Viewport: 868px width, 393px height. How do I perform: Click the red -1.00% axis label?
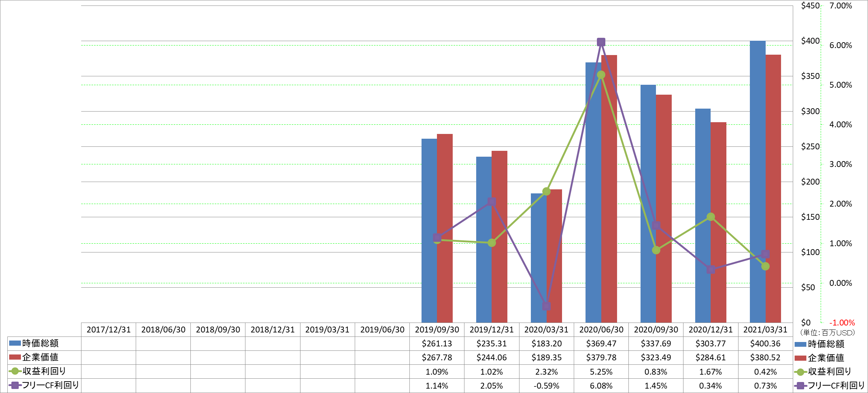pos(842,323)
